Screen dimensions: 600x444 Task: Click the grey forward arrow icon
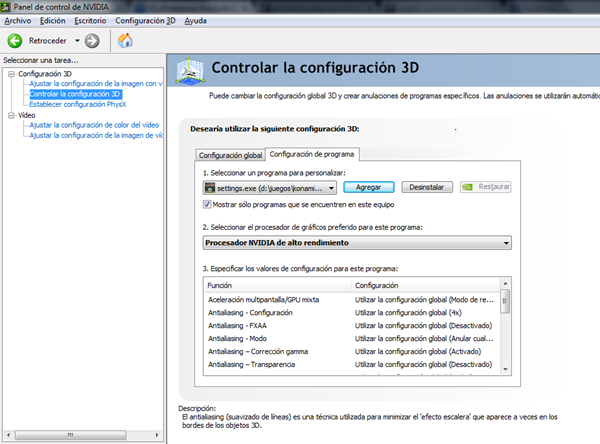coord(92,41)
